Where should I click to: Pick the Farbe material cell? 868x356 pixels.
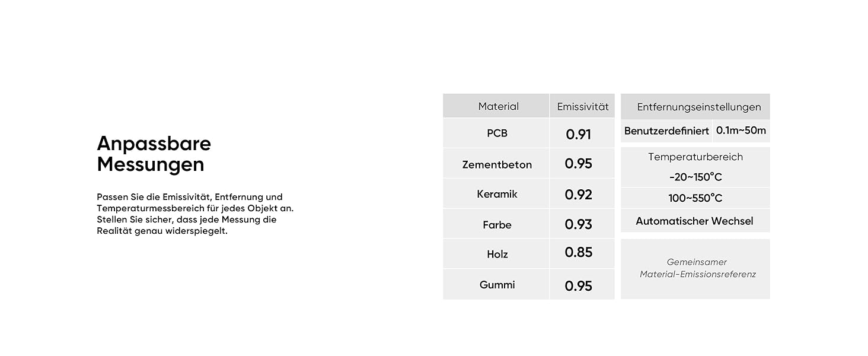pyautogui.click(x=497, y=225)
